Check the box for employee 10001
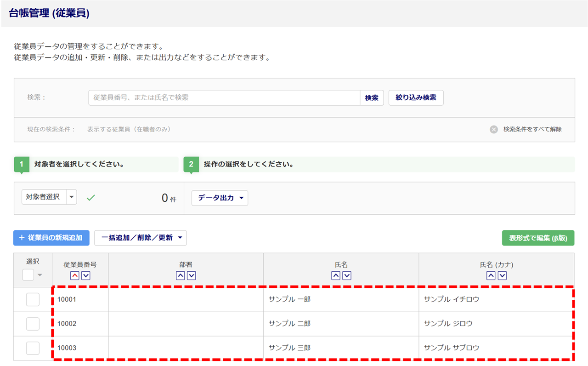Viewport: 588px width, 366px height. click(x=33, y=299)
